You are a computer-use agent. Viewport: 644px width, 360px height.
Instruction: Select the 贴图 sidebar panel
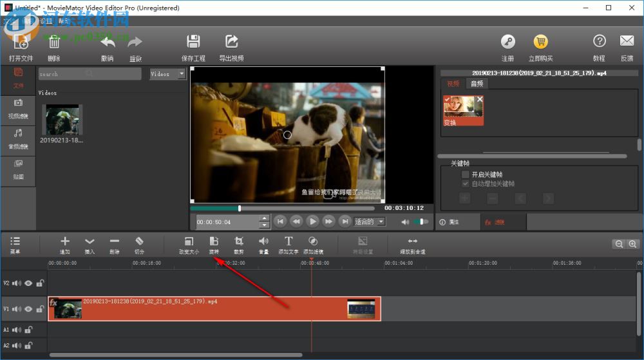(18, 170)
